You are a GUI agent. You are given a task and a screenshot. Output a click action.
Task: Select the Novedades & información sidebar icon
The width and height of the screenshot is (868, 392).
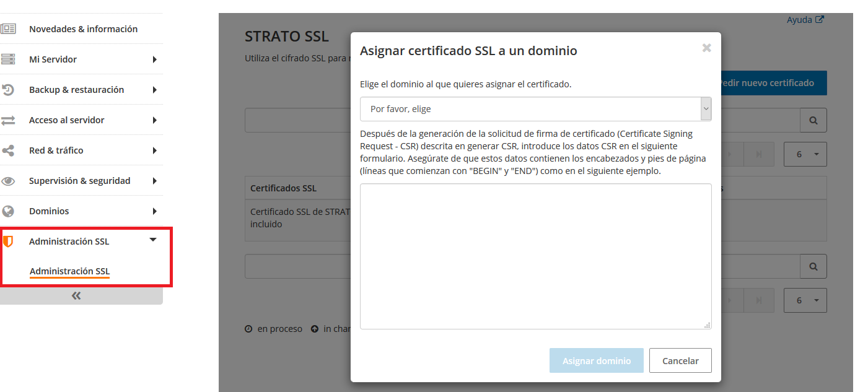(9, 28)
